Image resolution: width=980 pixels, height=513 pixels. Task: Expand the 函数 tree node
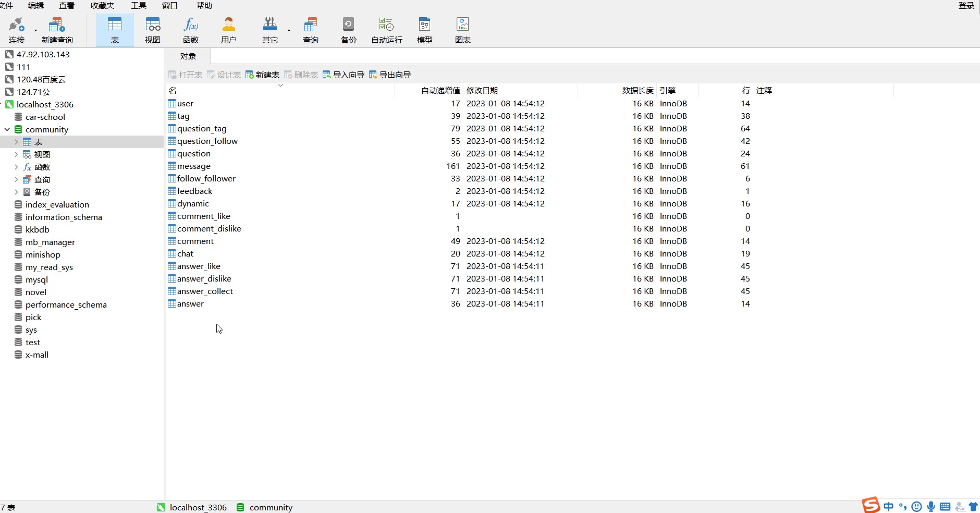(x=16, y=167)
